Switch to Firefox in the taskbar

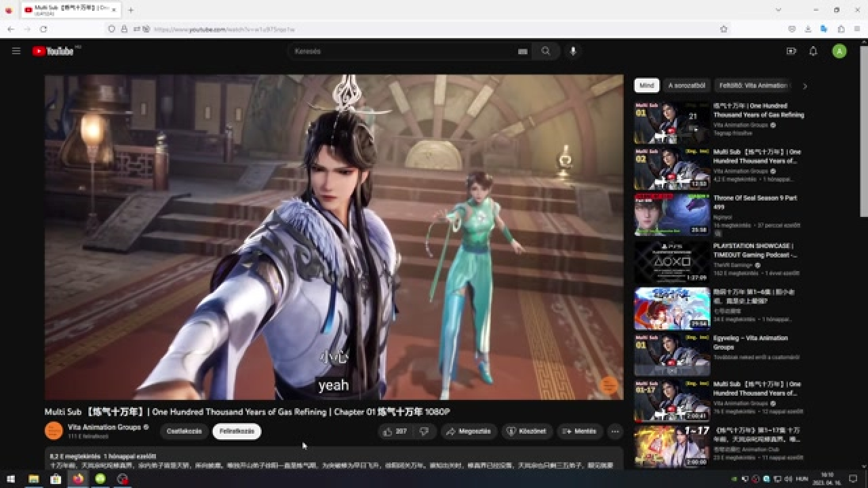point(78,479)
